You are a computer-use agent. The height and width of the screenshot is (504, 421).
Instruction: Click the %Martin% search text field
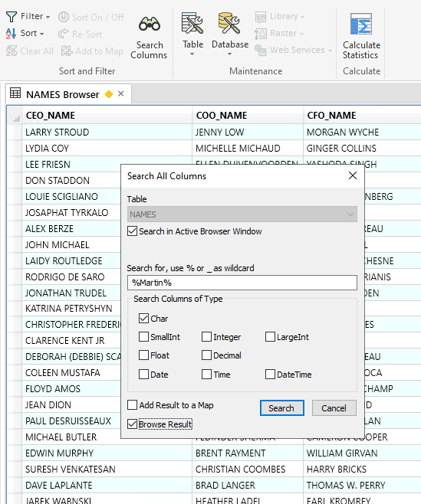tap(242, 283)
